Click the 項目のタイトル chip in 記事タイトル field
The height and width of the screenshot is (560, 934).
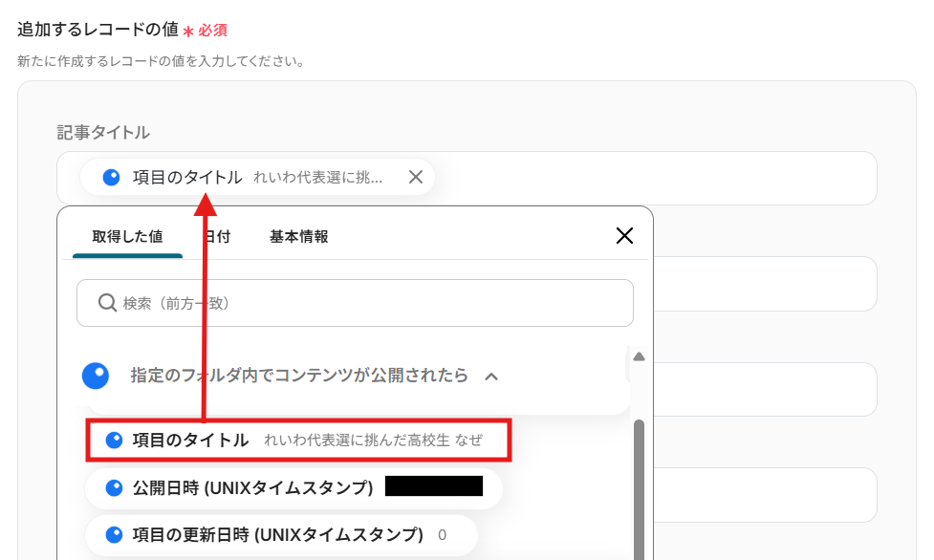(x=257, y=177)
